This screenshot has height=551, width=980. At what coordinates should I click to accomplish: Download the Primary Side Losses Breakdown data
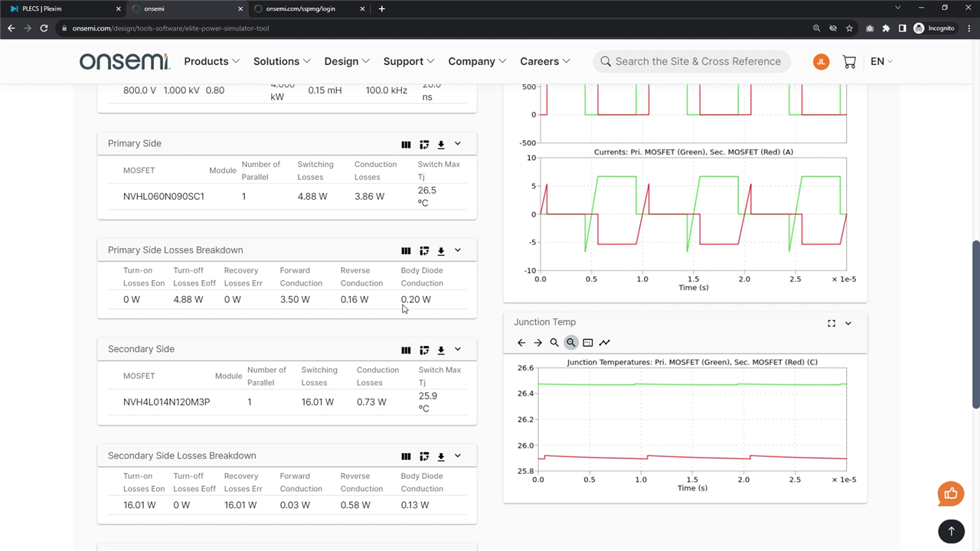(441, 250)
